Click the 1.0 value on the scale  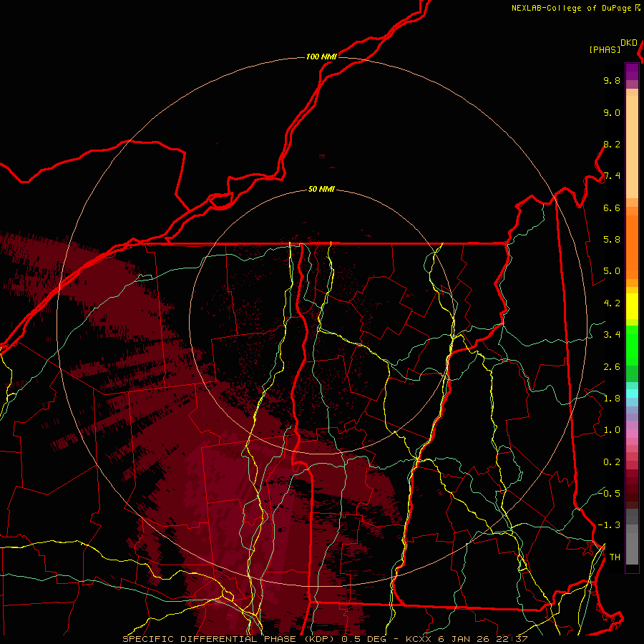[x=612, y=430]
